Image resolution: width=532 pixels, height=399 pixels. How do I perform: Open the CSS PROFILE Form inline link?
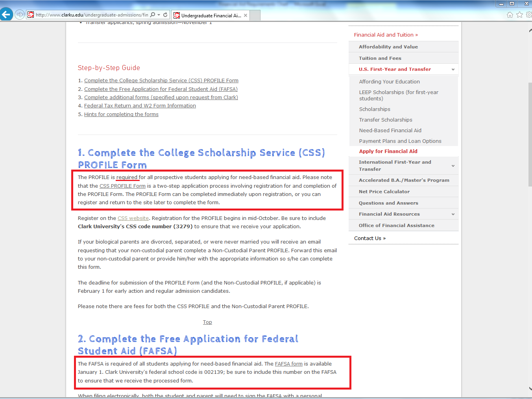click(122, 186)
